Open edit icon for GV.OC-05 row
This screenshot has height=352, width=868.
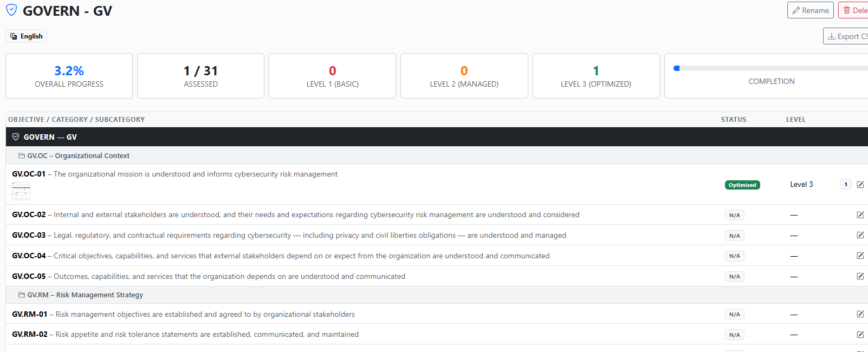tap(860, 276)
